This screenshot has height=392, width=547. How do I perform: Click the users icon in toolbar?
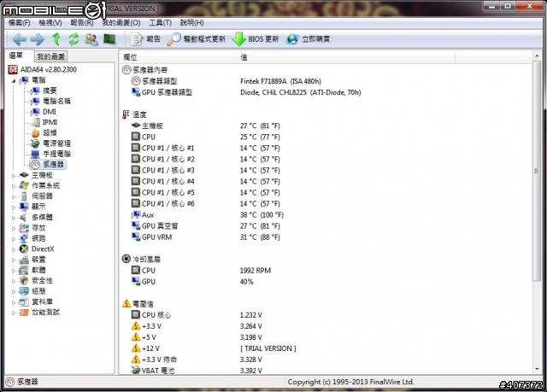pyautogui.click(x=91, y=39)
